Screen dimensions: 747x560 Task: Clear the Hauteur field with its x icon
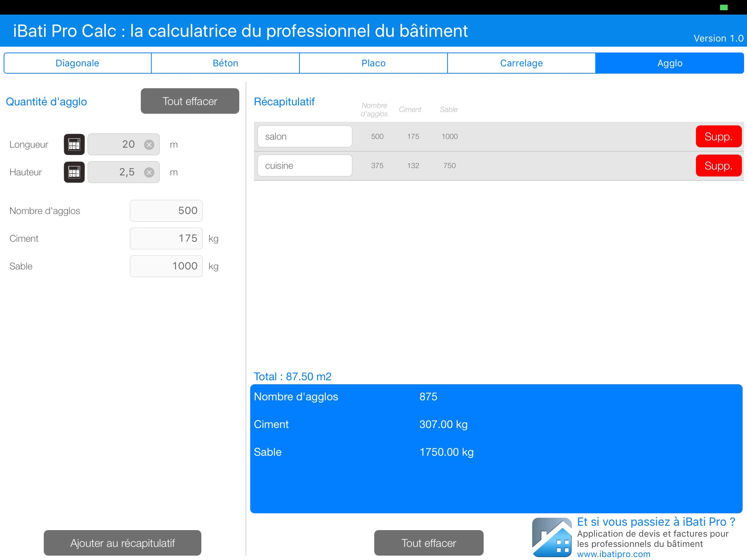[x=149, y=172]
